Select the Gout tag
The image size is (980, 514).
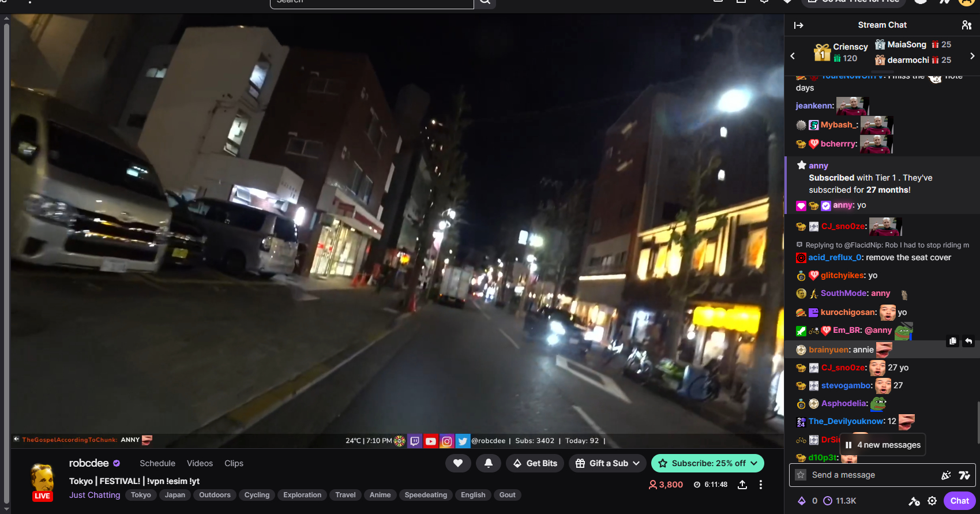(x=508, y=495)
